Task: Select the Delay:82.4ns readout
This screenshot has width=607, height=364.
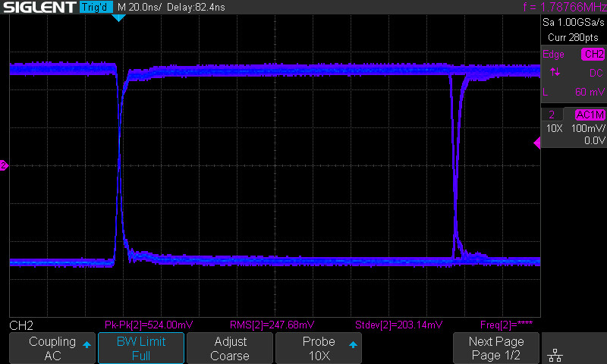Action: coord(196,7)
